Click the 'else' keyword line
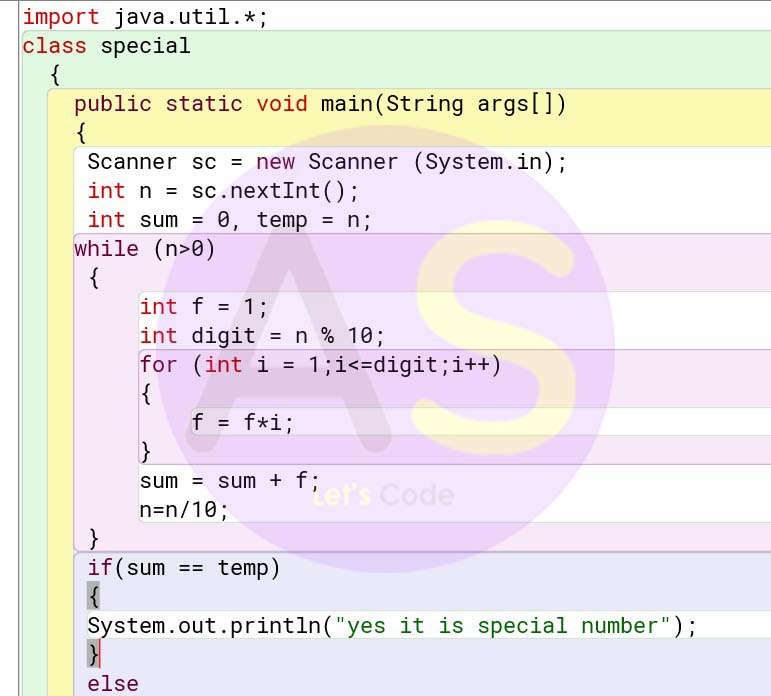The width and height of the screenshot is (771, 696). coord(113,684)
